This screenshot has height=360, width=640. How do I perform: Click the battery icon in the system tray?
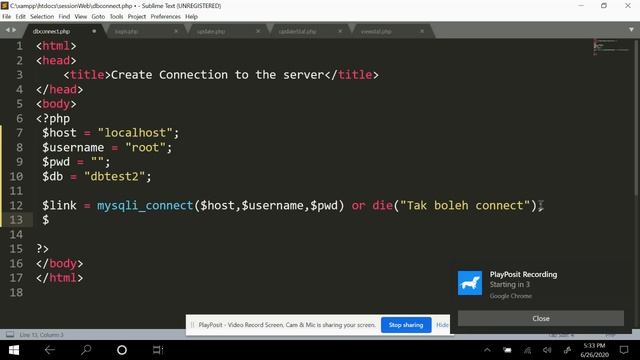coord(507,350)
